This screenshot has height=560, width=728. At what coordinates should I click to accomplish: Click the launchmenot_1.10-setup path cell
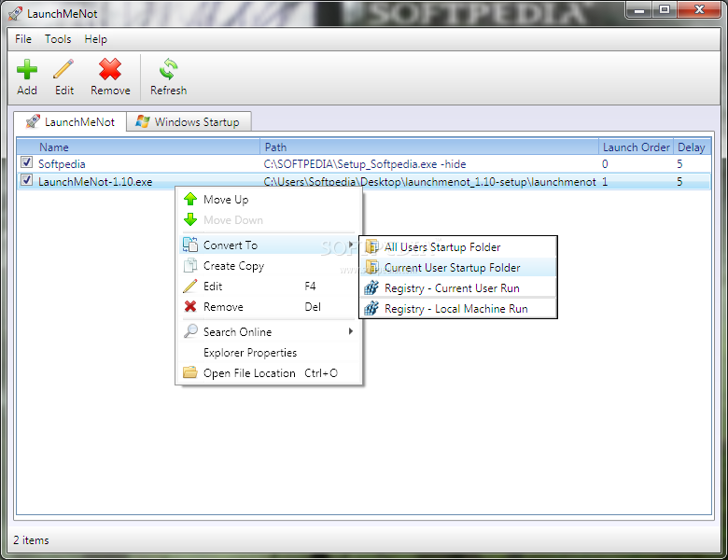pyautogui.click(x=429, y=182)
